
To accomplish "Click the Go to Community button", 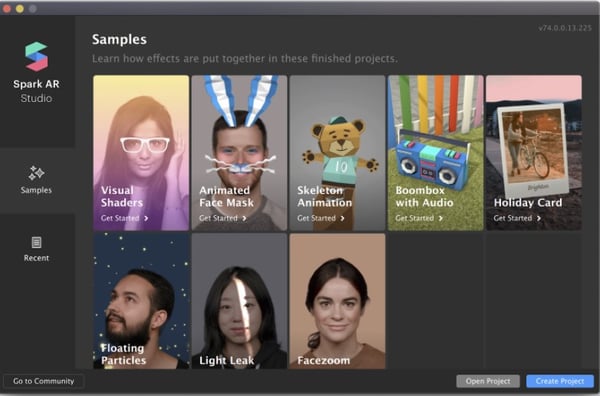I will (x=44, y=381).
